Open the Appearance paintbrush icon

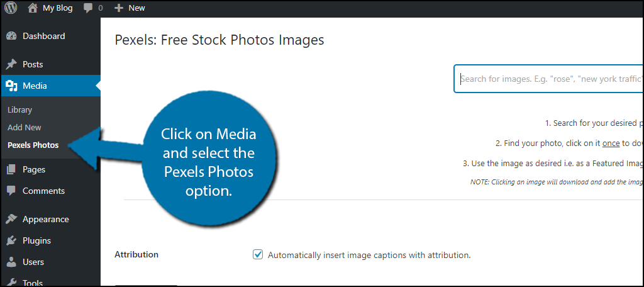pos(11,219)
